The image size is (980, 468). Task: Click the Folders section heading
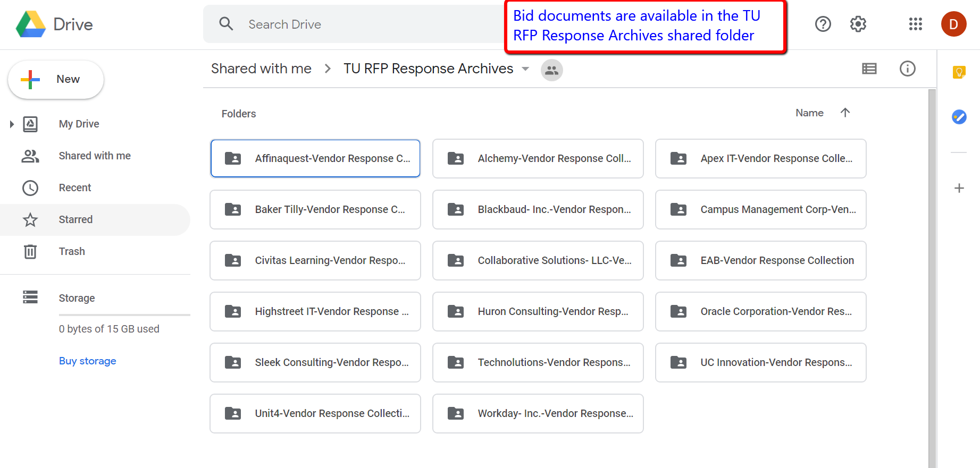point(239,114)
